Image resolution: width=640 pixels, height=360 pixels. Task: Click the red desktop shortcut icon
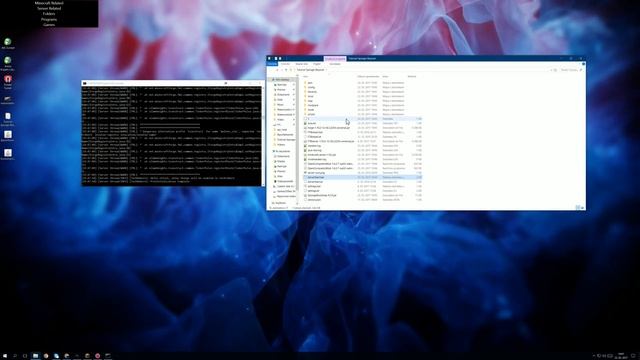point(8,80)
